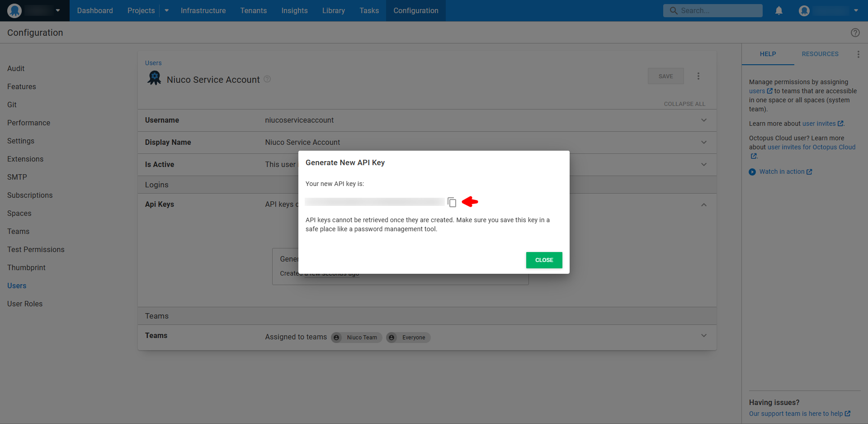
Task: Open the users help link
Action: click(760, 91)
